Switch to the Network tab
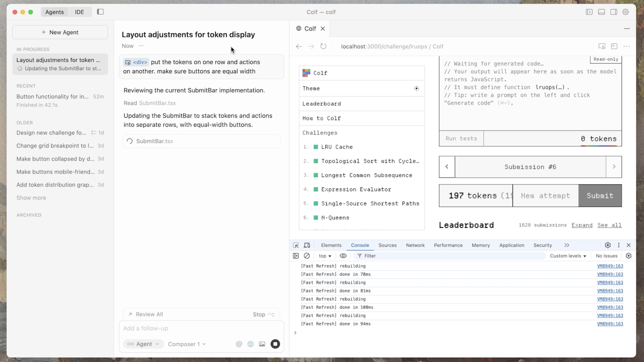The image size is (644, 362). pos(415,245)
